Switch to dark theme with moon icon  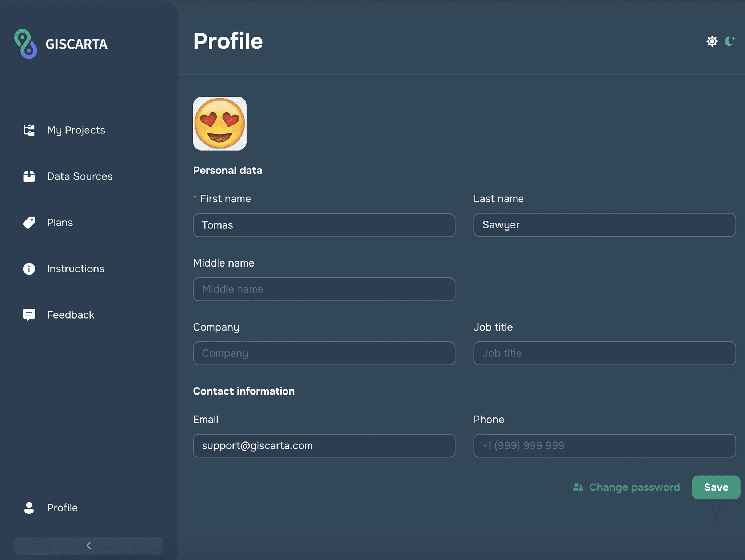coord(729,41)
